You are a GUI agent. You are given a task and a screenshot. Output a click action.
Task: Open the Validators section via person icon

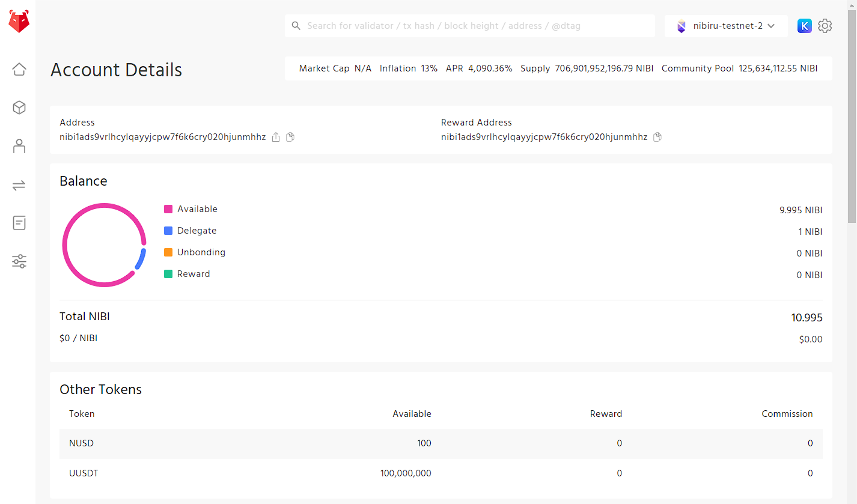click(x=19, y=146)
